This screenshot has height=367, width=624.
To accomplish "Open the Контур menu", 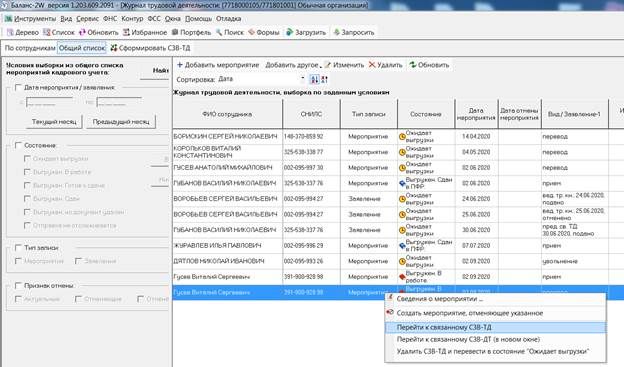I will click(x=132, y=19).
